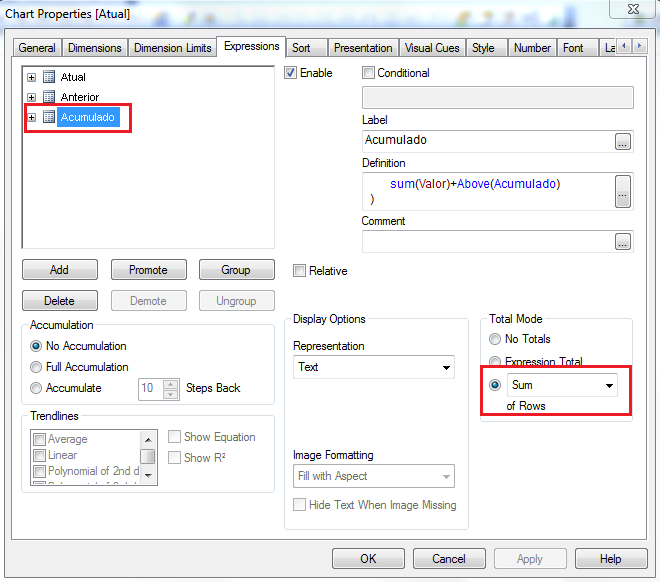Click the table icon beside Acumulado expression
Viewport: 660px width, 582px height.
tap(49, 117)
